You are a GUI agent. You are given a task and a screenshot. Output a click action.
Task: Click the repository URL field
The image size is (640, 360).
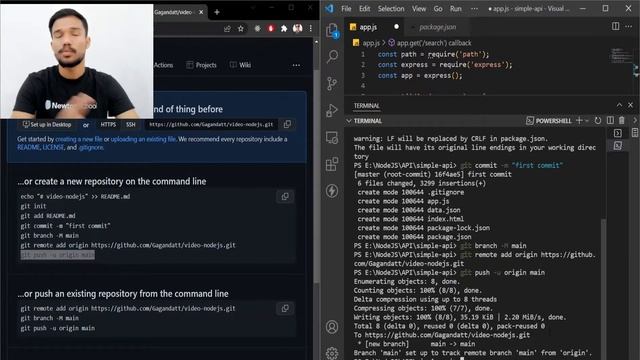pyautogui.click(x=211, y=124)
